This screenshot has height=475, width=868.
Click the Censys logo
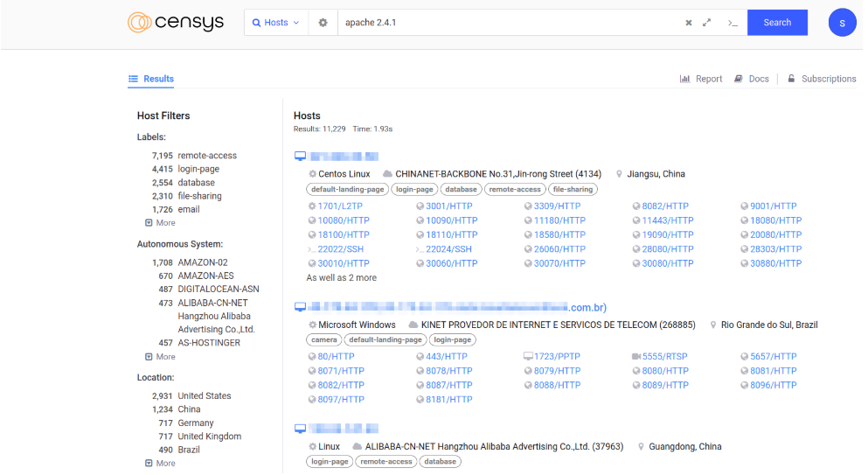176,22
